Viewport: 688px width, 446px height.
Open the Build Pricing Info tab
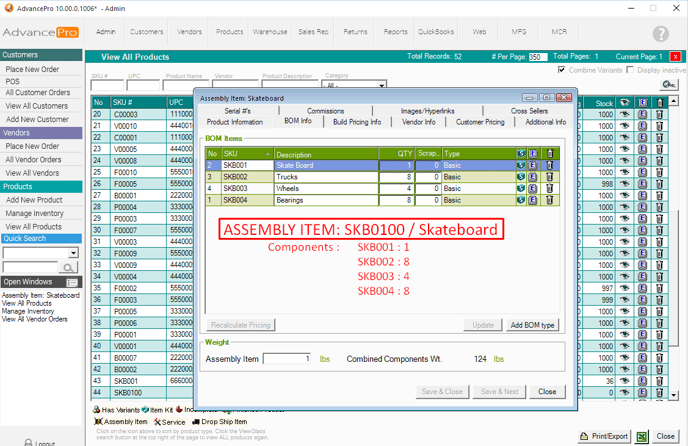357,122
